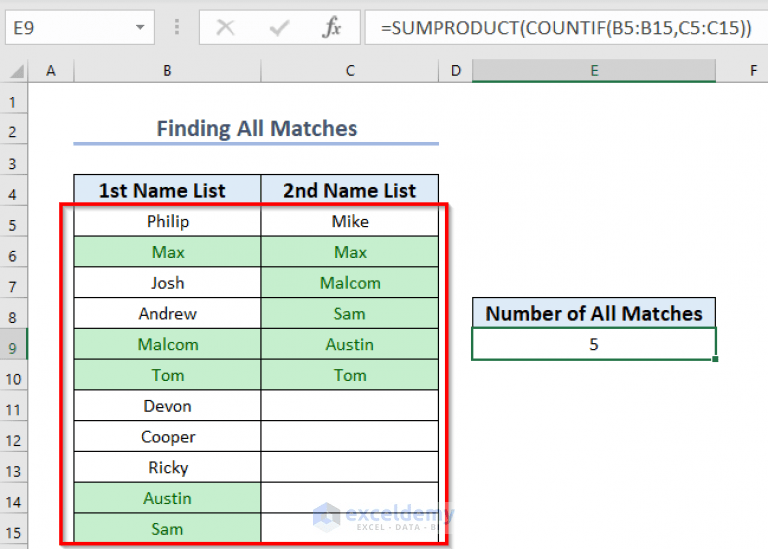The width and height of the screenshot is (768, 549).
Task: Select column E header
Action: click(594, 71)
